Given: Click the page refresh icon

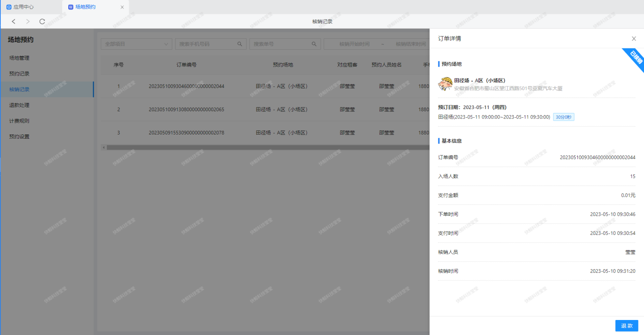Looking at the screenshot, I should [x=42, y=21].
